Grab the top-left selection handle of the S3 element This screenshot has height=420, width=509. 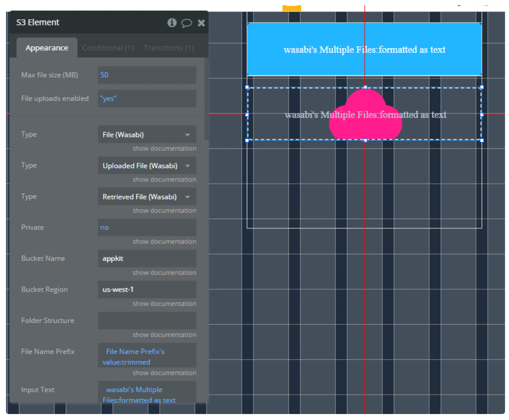tap(247, 87)
